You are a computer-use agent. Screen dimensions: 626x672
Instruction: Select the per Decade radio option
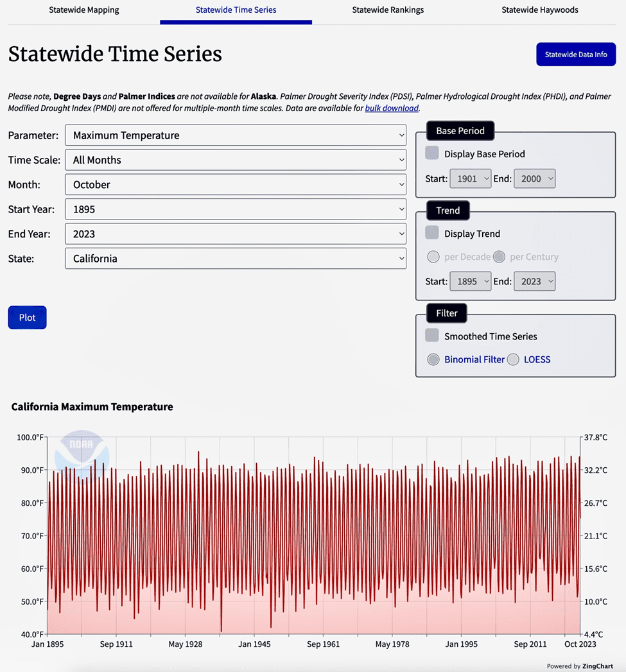coord(433,257)
